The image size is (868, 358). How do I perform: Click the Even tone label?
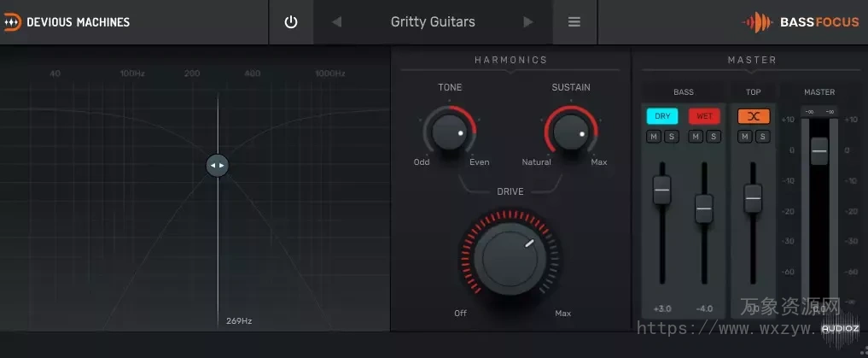point(480,162)
